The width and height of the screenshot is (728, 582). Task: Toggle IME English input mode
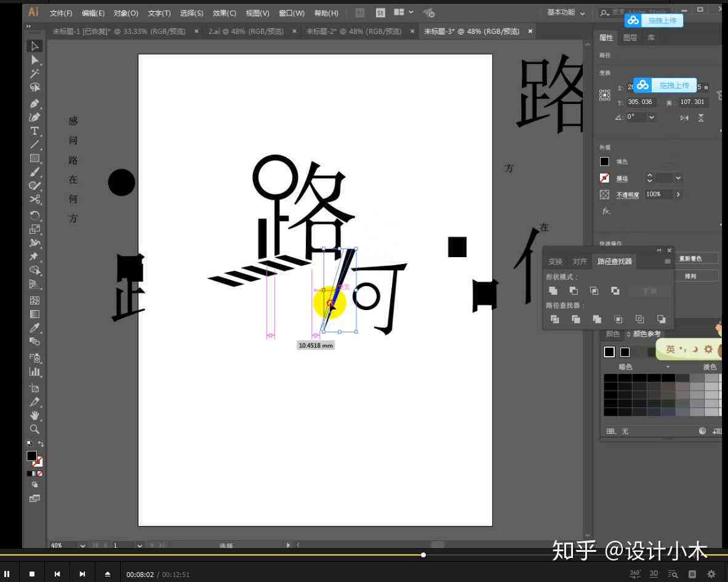pos(670,349)
